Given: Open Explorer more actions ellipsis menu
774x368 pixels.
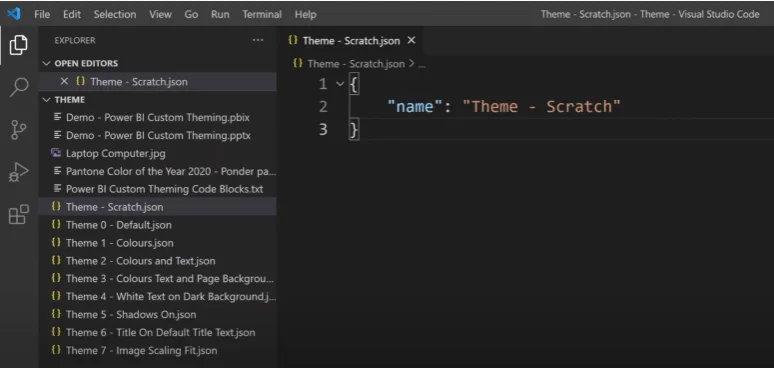Looking at the screenshot, I should tap(258, 40).
